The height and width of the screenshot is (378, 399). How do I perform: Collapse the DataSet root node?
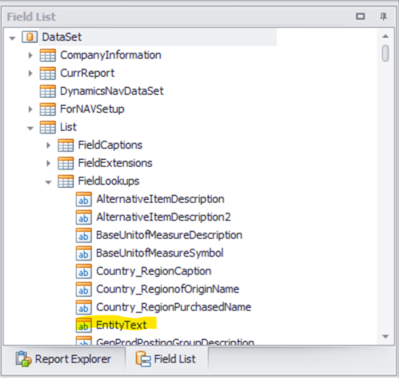[12, 38]
